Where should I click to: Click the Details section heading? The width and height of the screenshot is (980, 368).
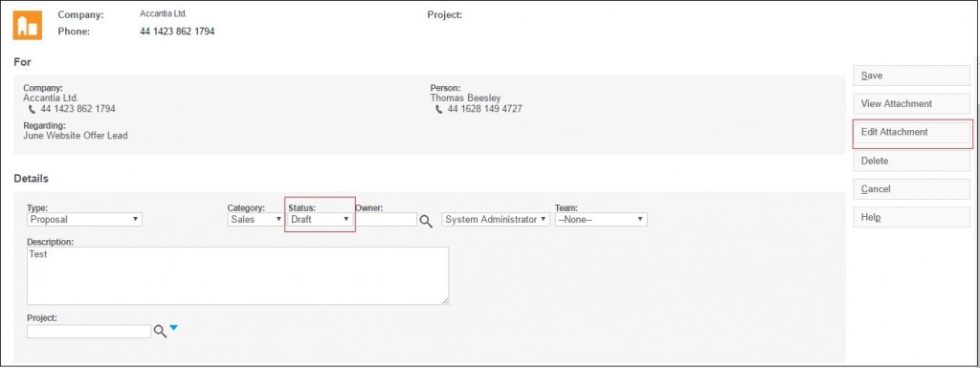point(32,179)
